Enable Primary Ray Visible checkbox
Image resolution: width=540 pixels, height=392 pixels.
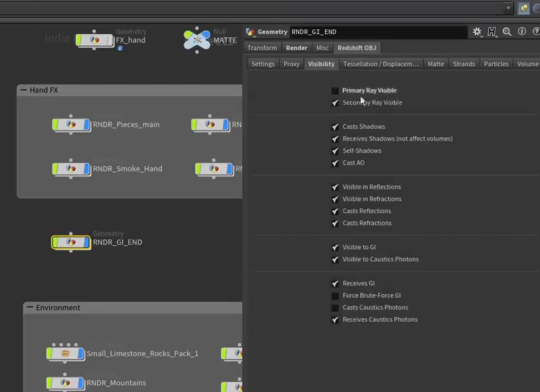pyautogui.click(x=335, y=91)
